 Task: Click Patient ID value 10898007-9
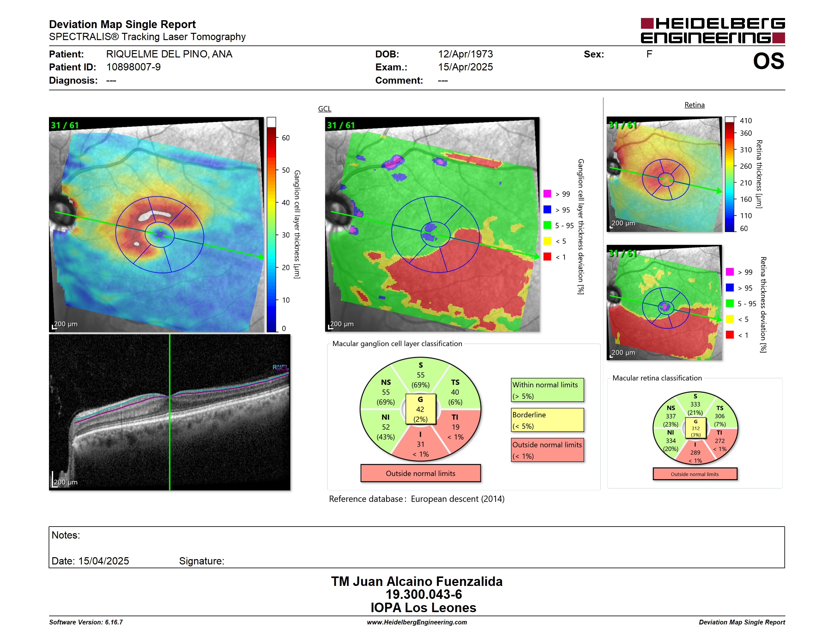tap(133, 67)
